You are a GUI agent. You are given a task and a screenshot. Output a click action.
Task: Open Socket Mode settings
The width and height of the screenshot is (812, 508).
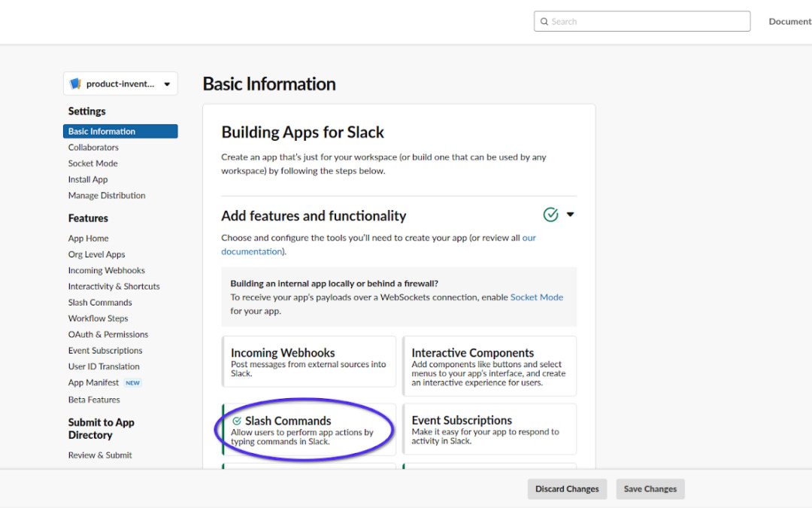click(x=92, y=163)
